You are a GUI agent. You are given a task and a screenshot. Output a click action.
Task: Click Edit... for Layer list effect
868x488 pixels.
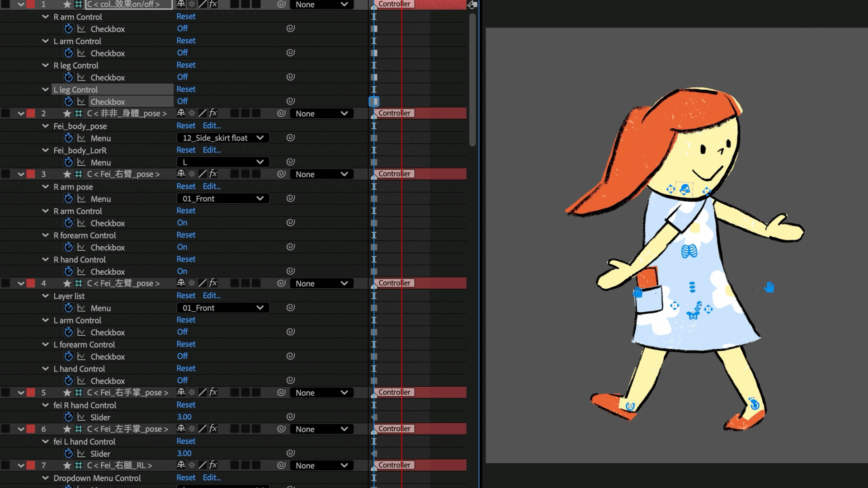(212, 296)
